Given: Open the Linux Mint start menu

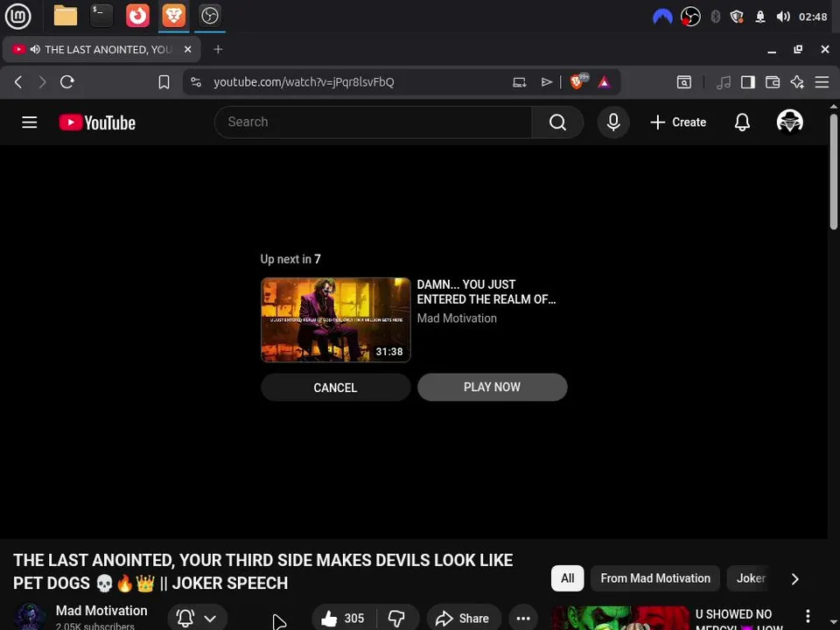Looking at the screenshot, I should click(17, 16).
